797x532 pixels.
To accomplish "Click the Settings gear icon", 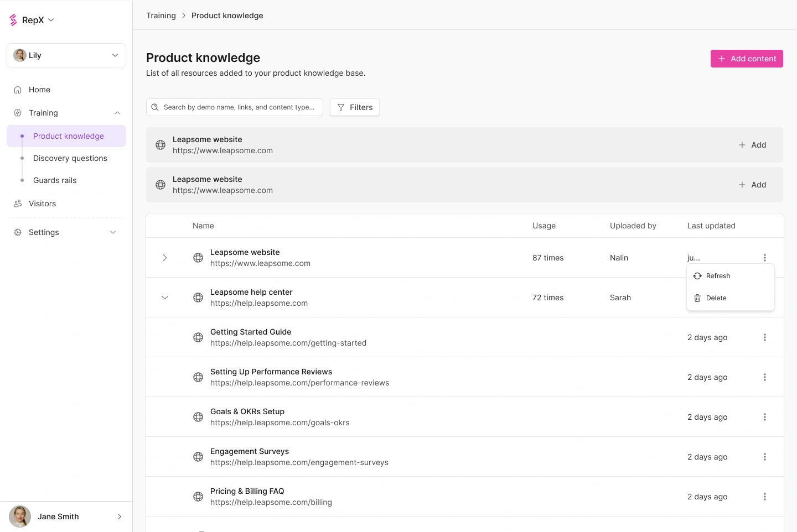I will [18, 232].
